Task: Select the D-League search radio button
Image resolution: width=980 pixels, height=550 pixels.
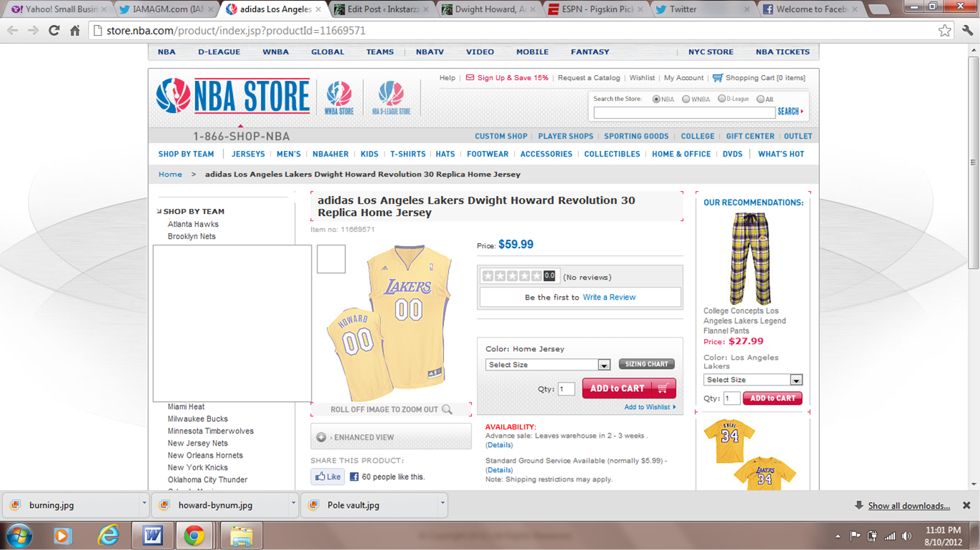Action: (x=721, y=99)
